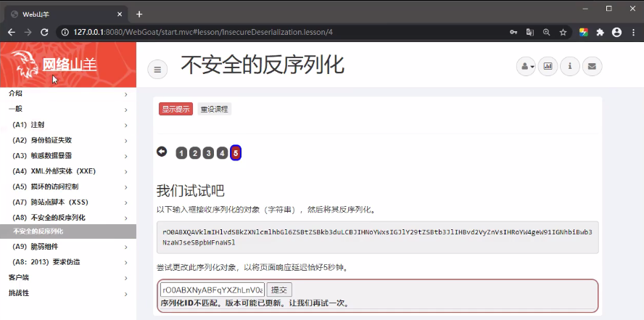Image resolution: width=644 pixels, height=320 pixels.
Task: Click the WebGoat goat logo
Action: coord(25,65)
